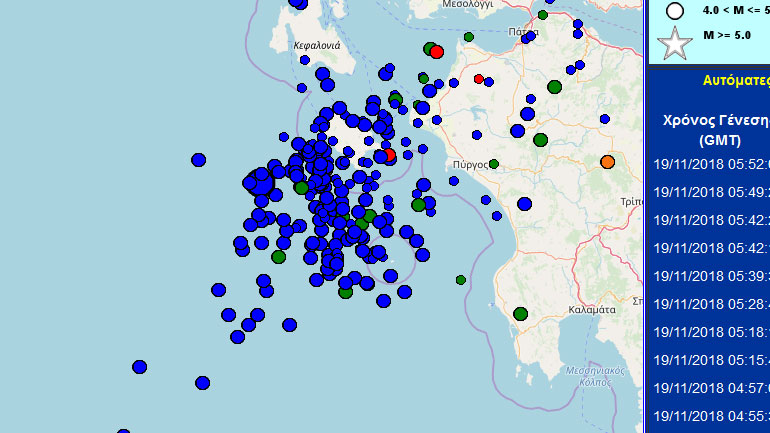Click the large red marker below Μεσολόγγι
This screenshot has width=770, height=433.
pos(436,52)
